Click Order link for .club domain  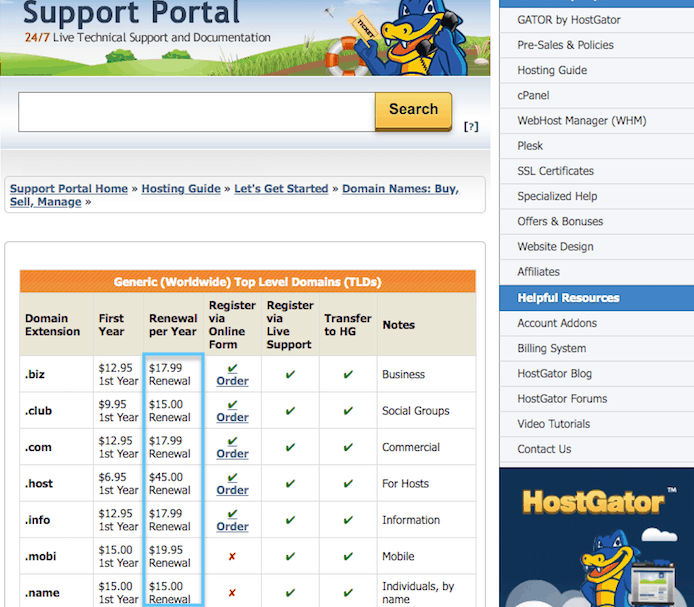[x=232, y=417]
